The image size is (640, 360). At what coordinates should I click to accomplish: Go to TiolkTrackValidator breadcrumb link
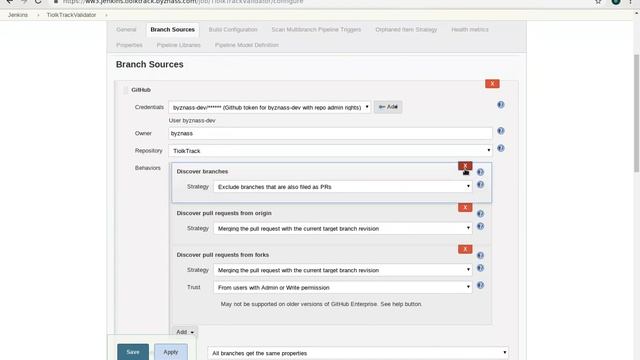click(71, 15)
